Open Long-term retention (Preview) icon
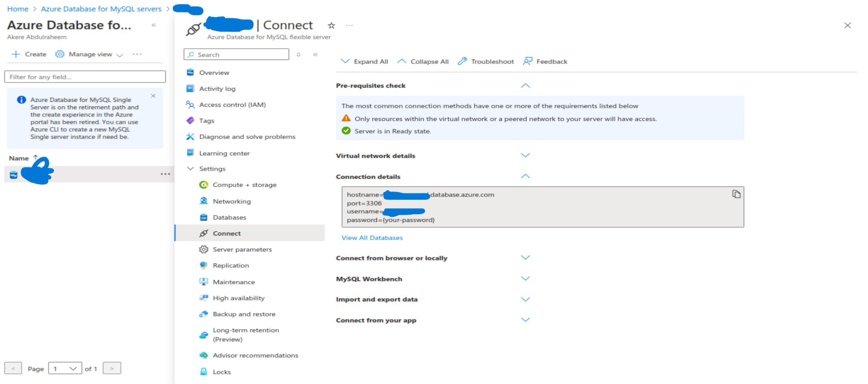Screen dimensions: 868x384 click(204, 335)
